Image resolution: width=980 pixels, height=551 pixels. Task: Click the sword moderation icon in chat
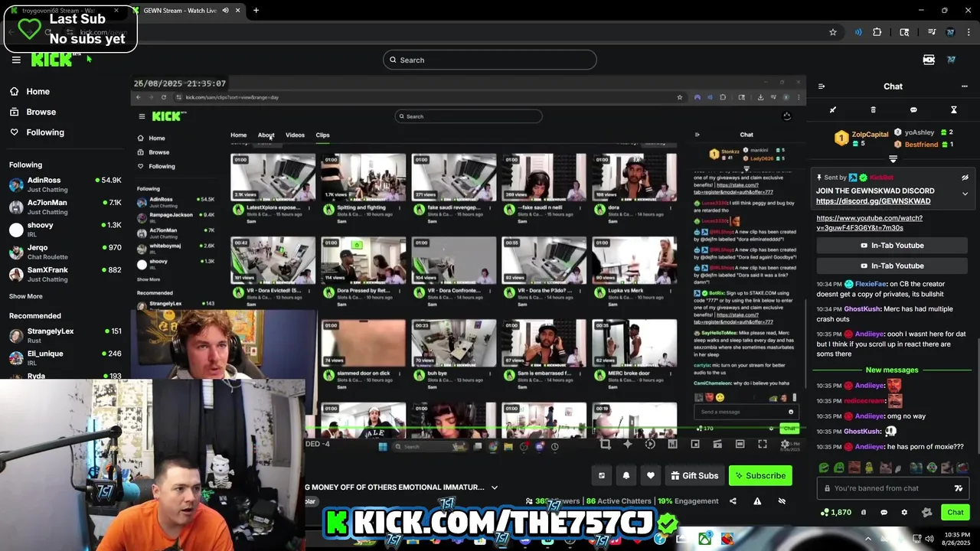coord(833,110)
